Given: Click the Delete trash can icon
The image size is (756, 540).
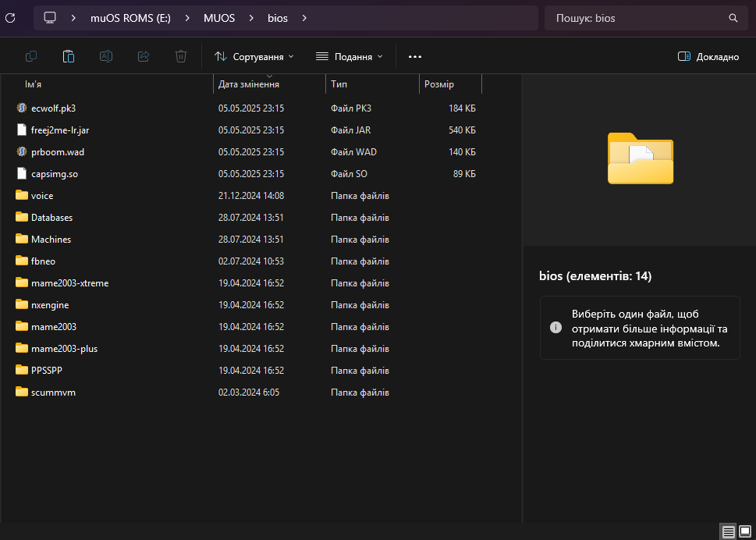Looking at the screenshot, I should 181,56.
